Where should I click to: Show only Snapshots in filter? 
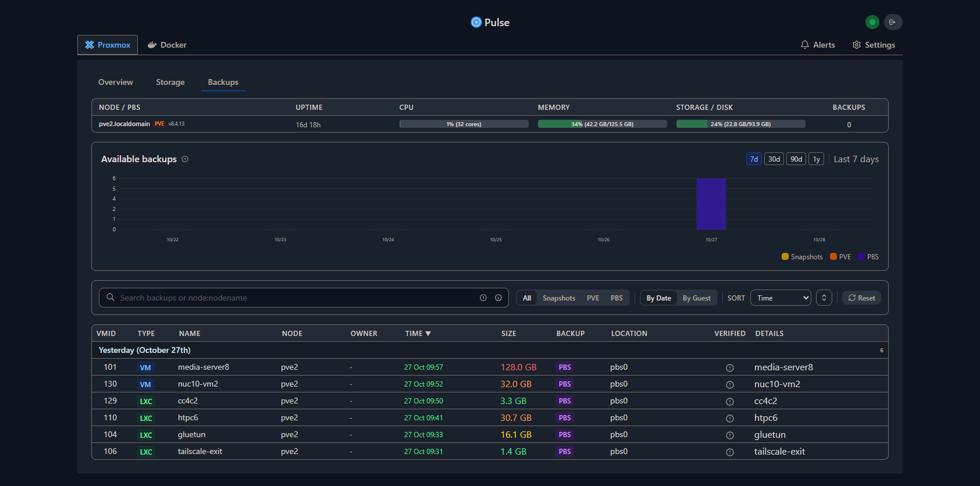tap(558, 298)
